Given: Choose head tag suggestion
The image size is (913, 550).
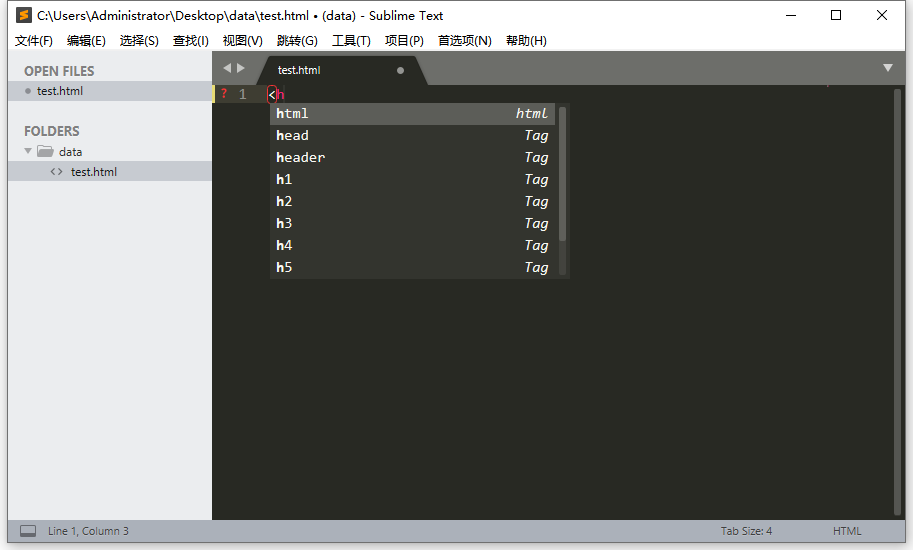Looking at the screenshot, I should click(412, 136).
